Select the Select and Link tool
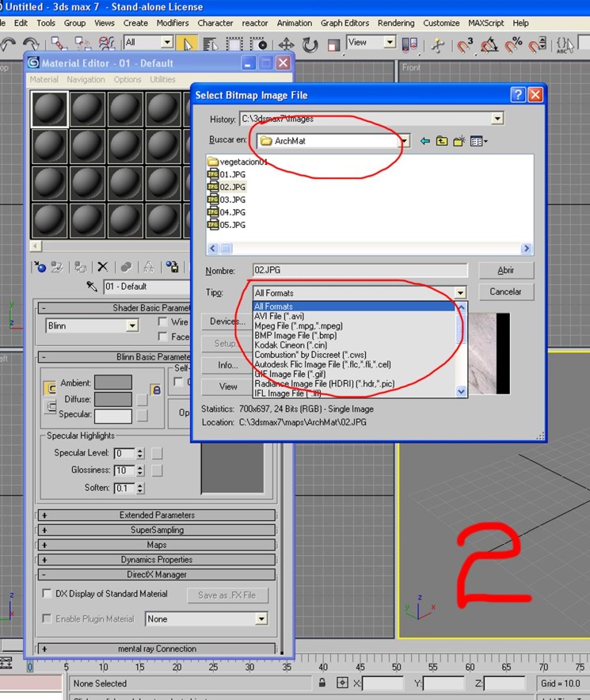Viewport: 590px width, 700px height. 59,44
